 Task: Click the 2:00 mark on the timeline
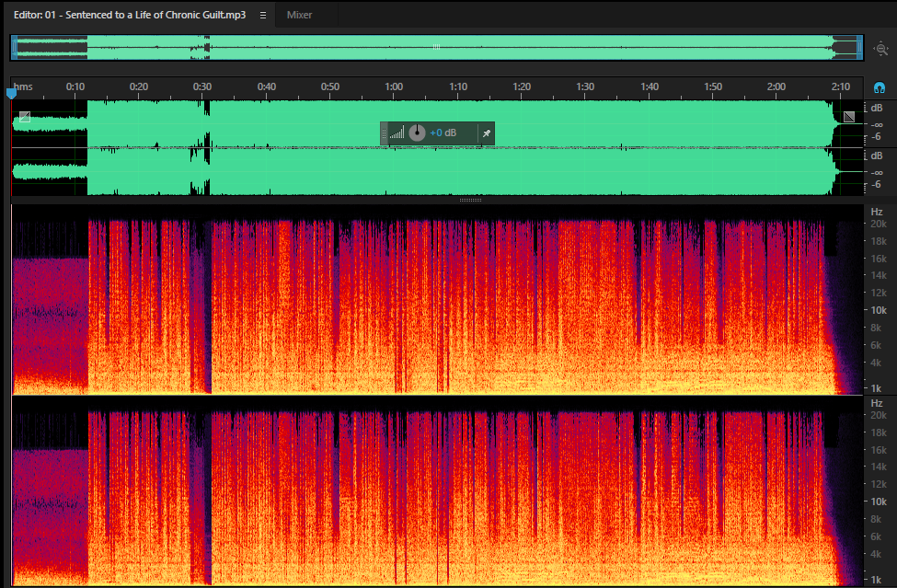pos(776,86)
